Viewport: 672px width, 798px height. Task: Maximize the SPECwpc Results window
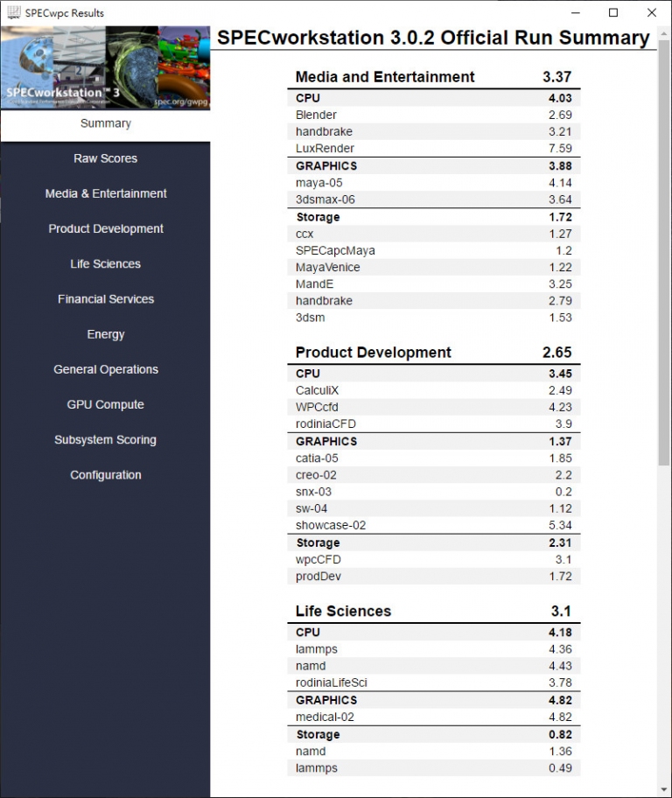pos(613,13)
